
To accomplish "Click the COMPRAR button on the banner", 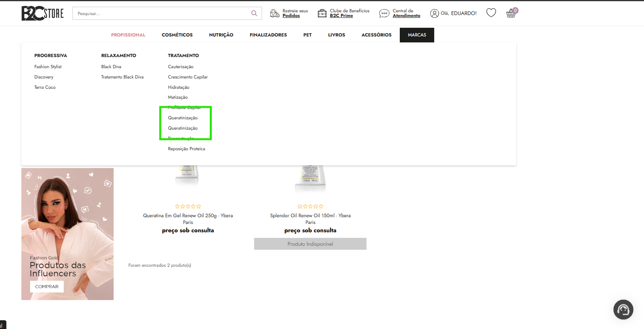I will pos(47,287).
